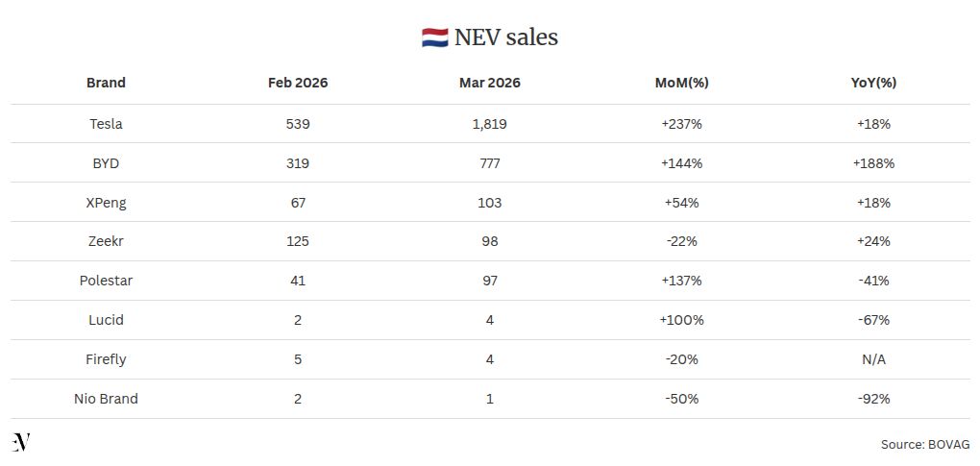Click the Feb 2026 column header
980x466 pixels.
(298, 83)
